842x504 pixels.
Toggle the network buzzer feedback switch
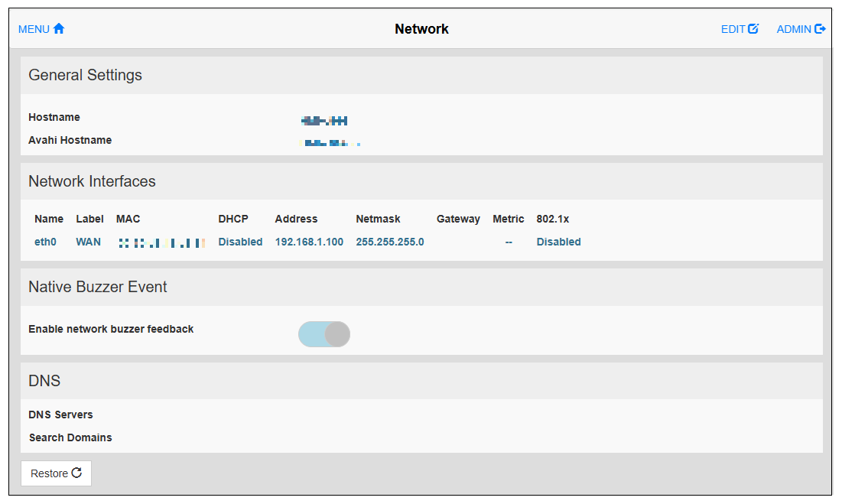coord(324,334)
